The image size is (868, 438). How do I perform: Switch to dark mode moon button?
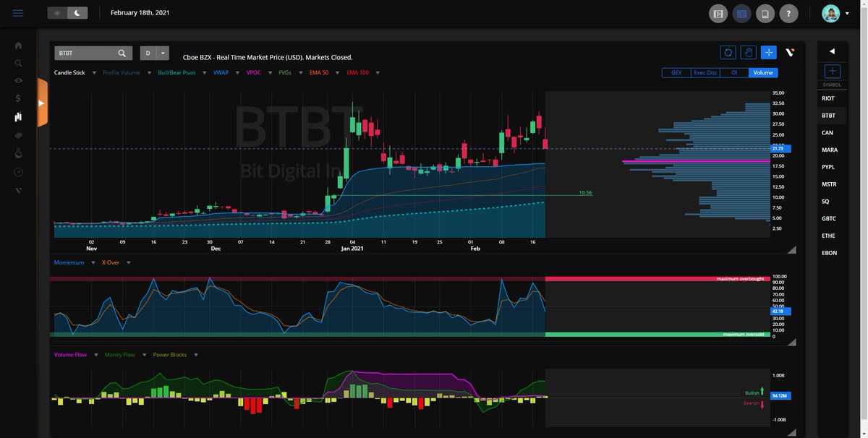(x=77, y=13)
